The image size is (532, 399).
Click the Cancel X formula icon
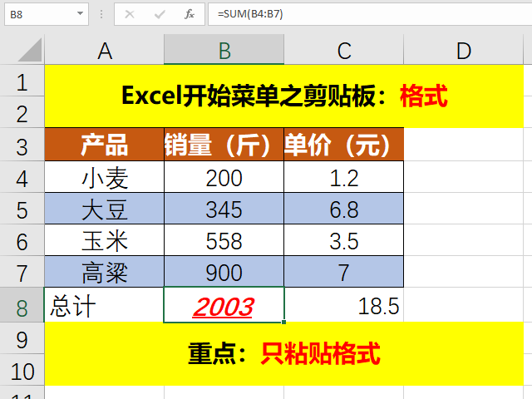[130, 14]
